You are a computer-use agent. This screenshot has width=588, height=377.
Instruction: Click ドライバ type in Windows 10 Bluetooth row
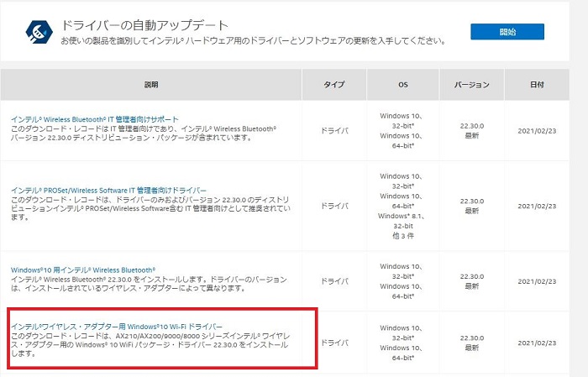point(334,281)
